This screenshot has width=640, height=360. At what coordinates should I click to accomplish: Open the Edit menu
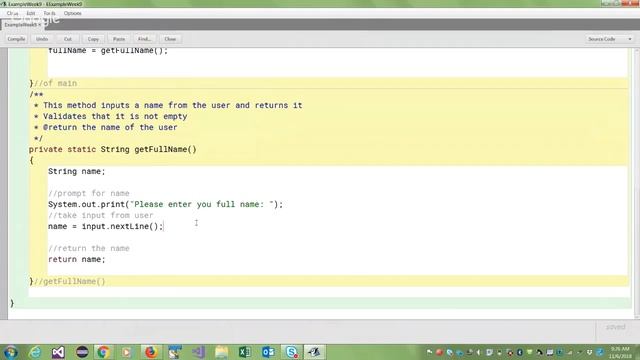pos(31,13)
